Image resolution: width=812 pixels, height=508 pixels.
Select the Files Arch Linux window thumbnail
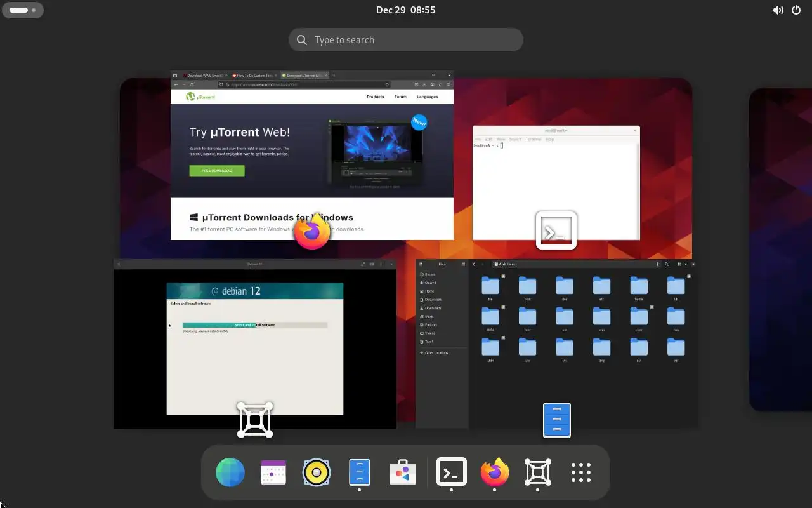(x=557, y=344)
